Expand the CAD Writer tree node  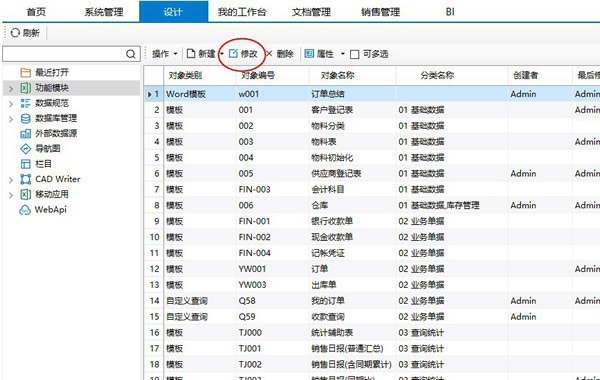[11, 180]
